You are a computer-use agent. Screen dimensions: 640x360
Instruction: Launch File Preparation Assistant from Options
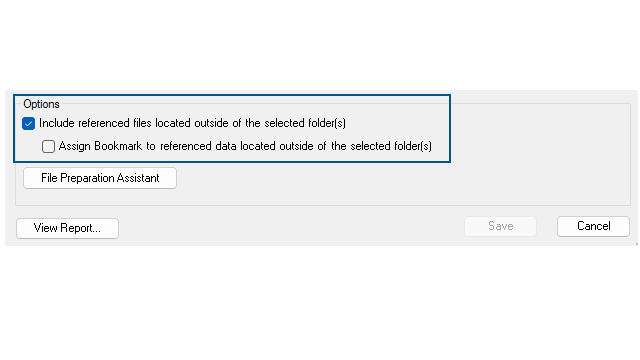tap(100, 178)
